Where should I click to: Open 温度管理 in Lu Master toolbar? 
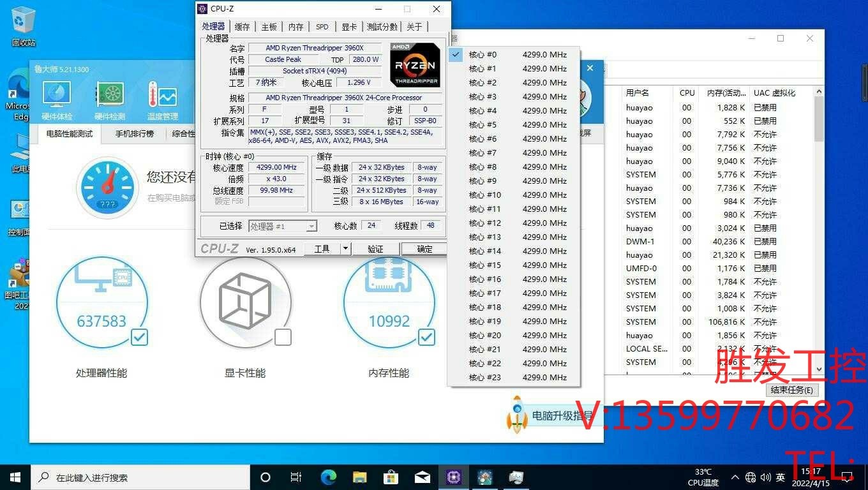(x=162, y=100)
